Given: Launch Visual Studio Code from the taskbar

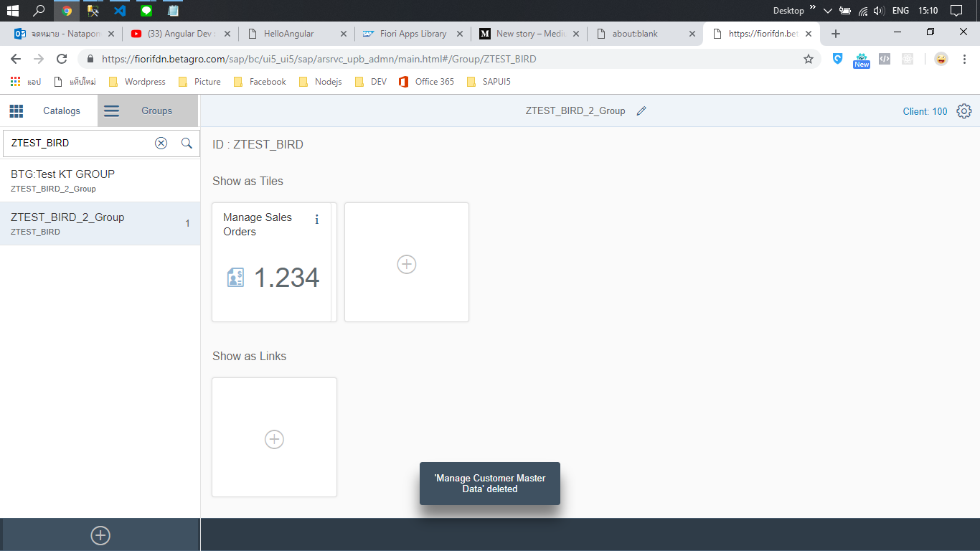Looking at the screenshot, I should pyautogui.click(x=118, y=11).
